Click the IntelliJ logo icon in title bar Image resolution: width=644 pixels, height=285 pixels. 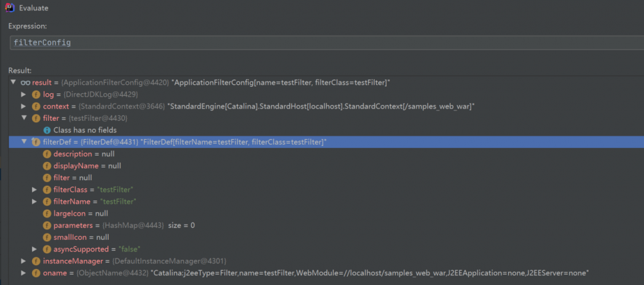(10, 7)
